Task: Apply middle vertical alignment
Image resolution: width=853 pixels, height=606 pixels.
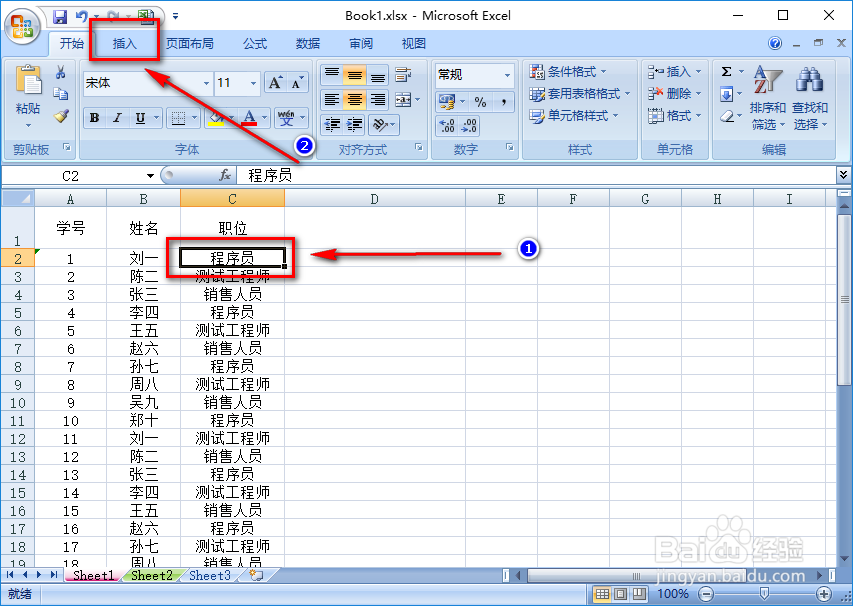Action: tap(355, 75)
